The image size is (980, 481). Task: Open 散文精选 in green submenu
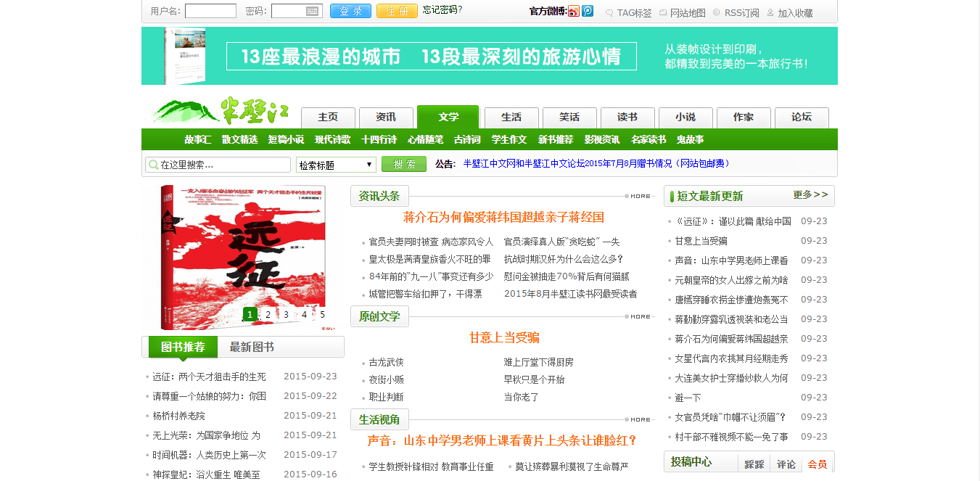[239, 139]
